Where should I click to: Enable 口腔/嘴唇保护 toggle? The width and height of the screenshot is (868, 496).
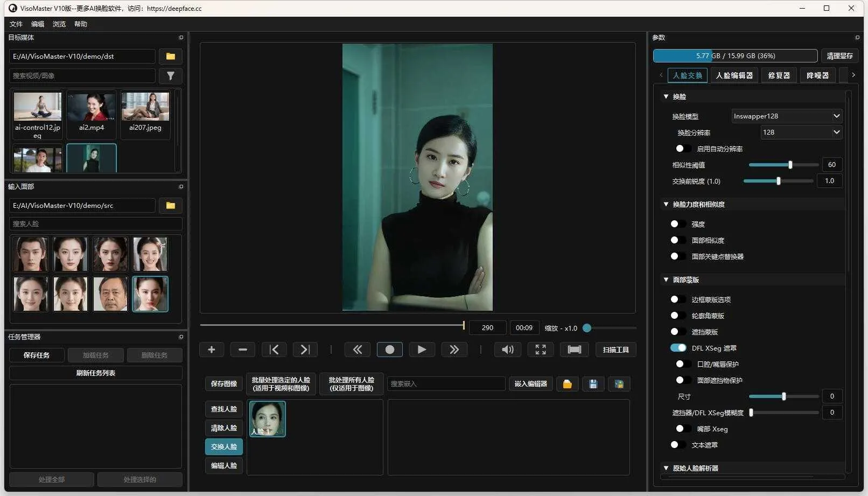(683, 364)
